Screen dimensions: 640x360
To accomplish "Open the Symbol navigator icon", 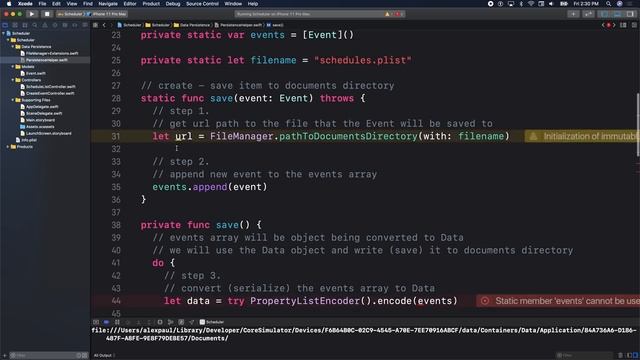I will [x=25, y=25].
